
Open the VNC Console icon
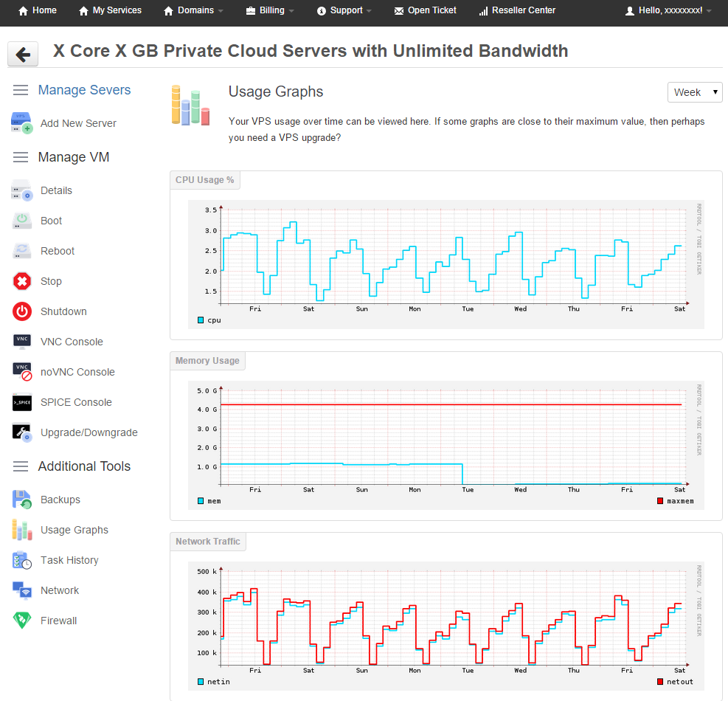tap(22, 342)
